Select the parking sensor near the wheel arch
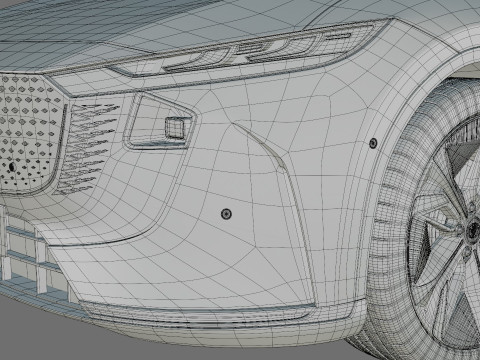 (x=373, y=143)
